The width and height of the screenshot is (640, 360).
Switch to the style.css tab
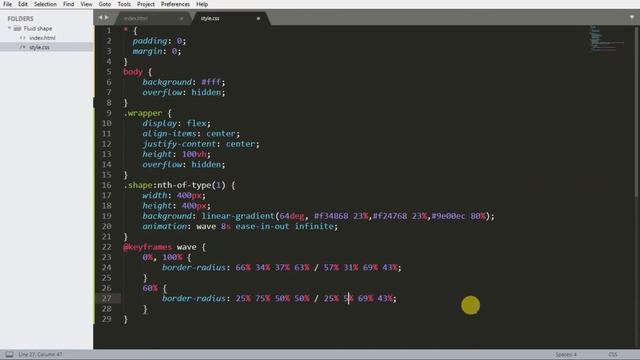[x=210, y=18]
